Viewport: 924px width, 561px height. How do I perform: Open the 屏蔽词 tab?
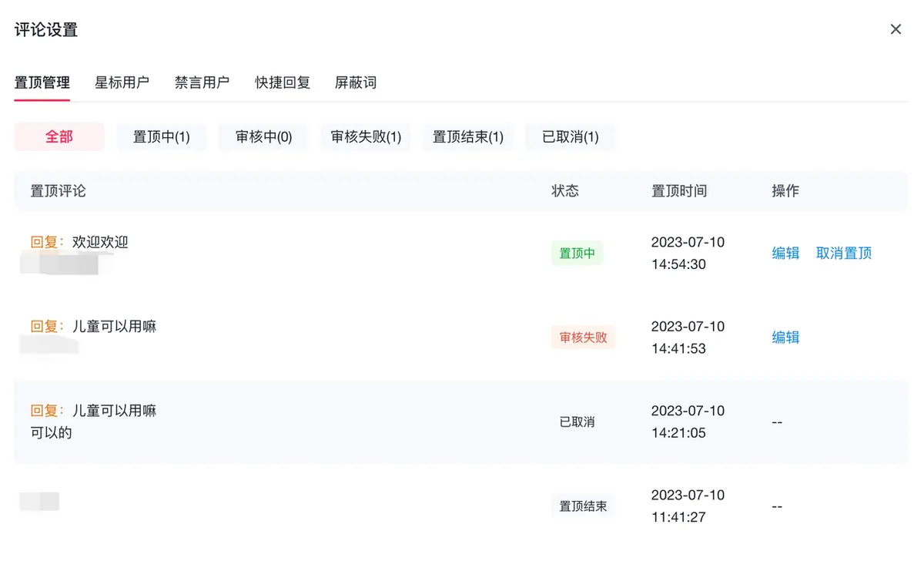coord(356,82)
